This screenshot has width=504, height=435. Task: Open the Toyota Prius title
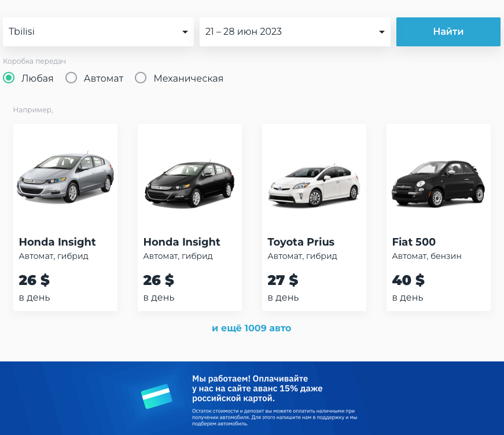click(301, 242)
